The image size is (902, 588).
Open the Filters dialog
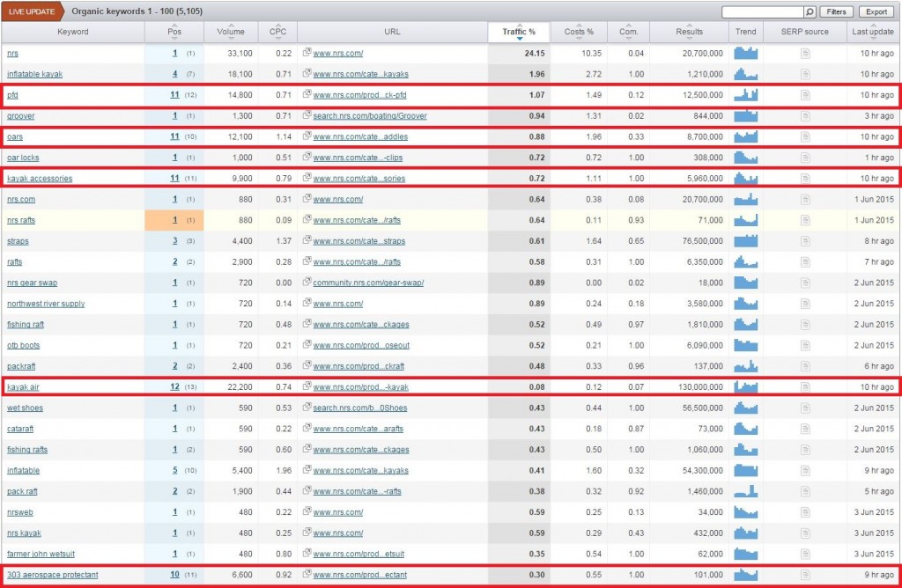pyautogui.click(x=835, y=11)
